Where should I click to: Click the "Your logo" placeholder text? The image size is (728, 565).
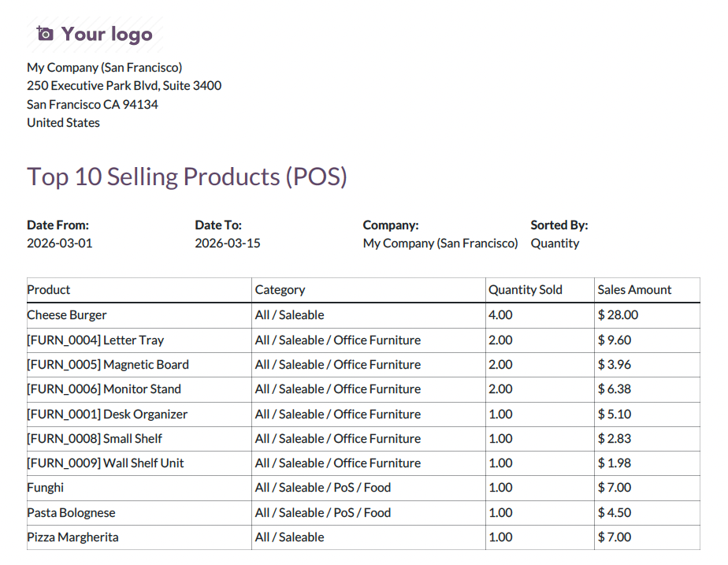[x=107, y=35]
